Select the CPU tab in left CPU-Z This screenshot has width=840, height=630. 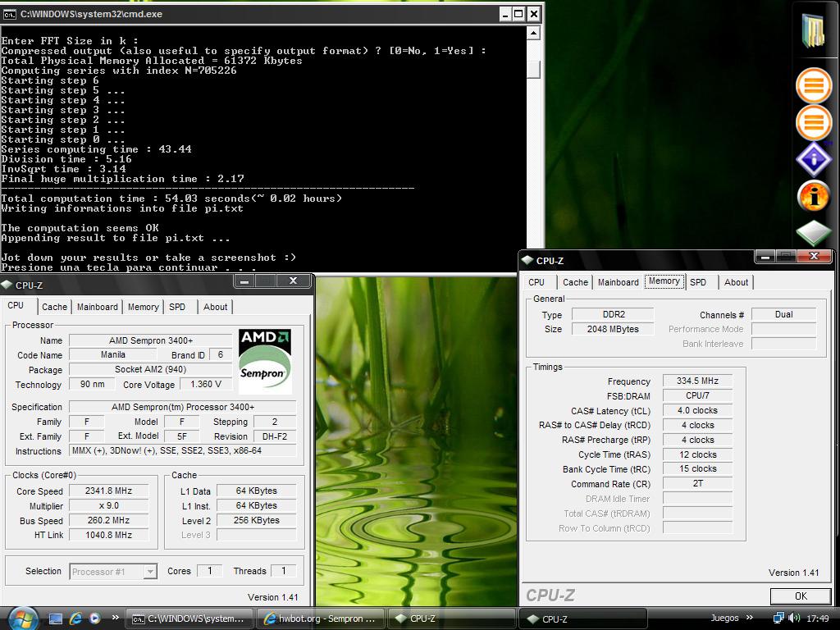[16, 305]
